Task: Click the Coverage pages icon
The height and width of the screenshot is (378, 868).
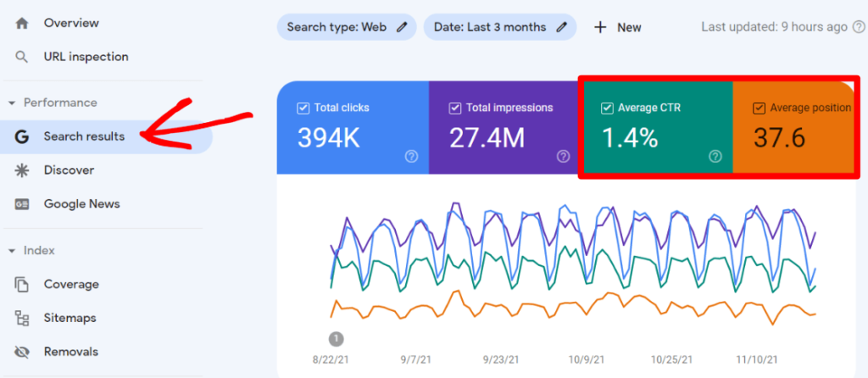Action: coord(23,285)
